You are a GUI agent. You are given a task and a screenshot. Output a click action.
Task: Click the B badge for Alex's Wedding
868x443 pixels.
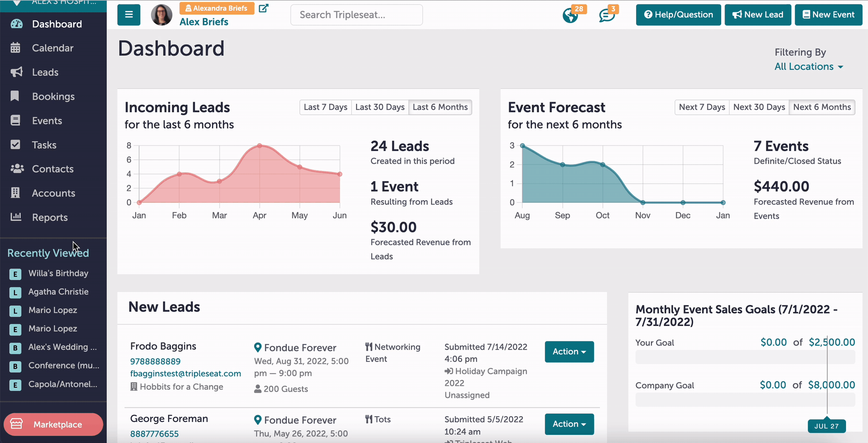[x=15, y=348]
